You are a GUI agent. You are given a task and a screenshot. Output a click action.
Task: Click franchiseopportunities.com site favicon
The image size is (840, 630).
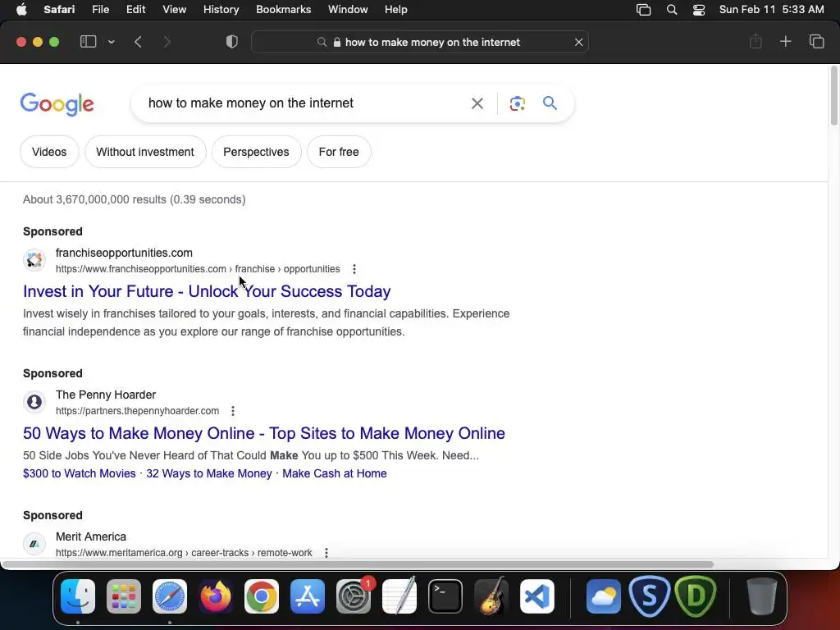(34, 260)
